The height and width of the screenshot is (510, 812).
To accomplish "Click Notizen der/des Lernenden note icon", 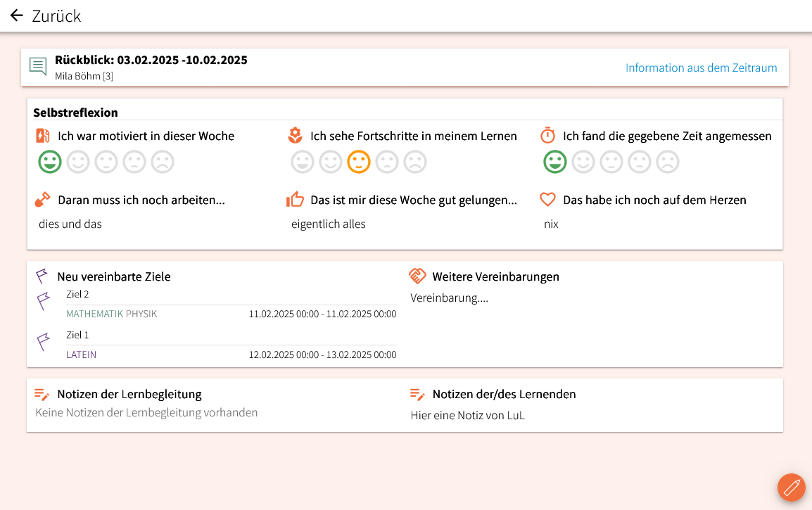I will [417, 395].
